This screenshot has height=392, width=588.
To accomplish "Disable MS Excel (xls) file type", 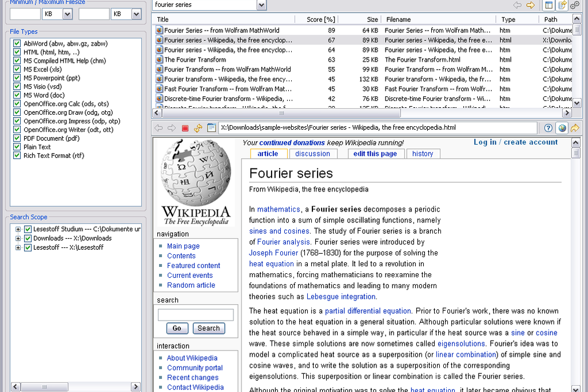I will (x=17, y=69).
